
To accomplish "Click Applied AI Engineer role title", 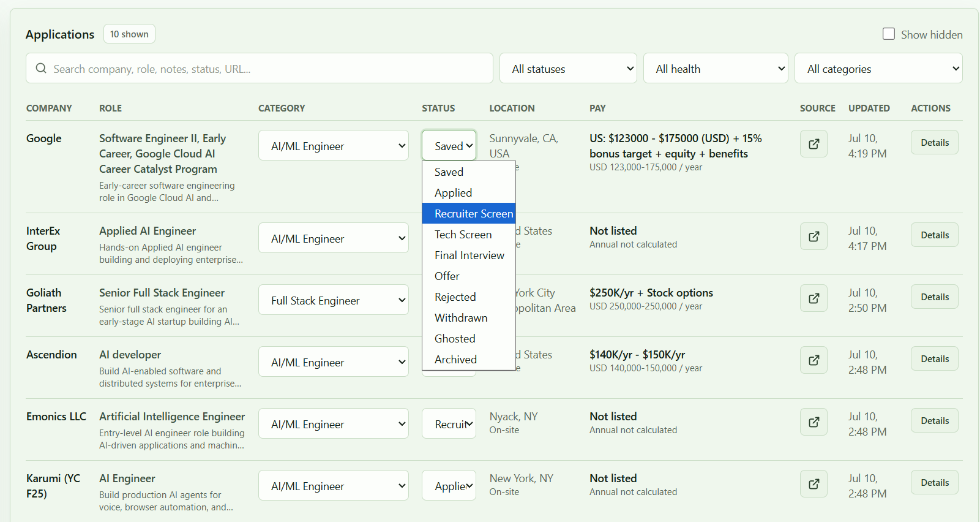I will click(x=148, y=231).
